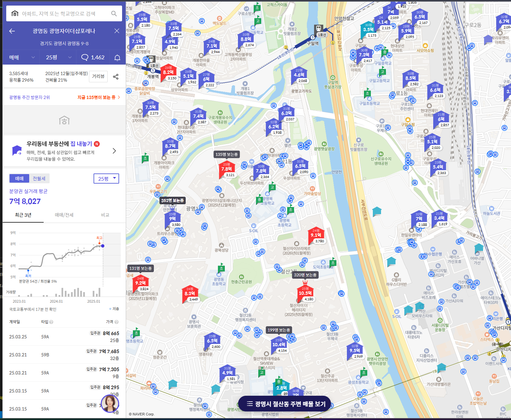Click 광명시 철산동 주변 매물 보기 button

[x=284, y=404]
